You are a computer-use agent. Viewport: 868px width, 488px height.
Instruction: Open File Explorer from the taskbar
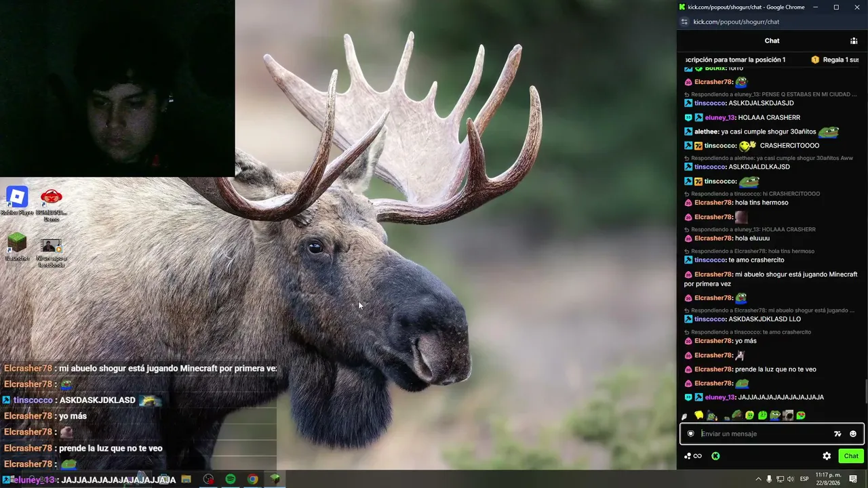pyautogui.click(x=186, y=479)
